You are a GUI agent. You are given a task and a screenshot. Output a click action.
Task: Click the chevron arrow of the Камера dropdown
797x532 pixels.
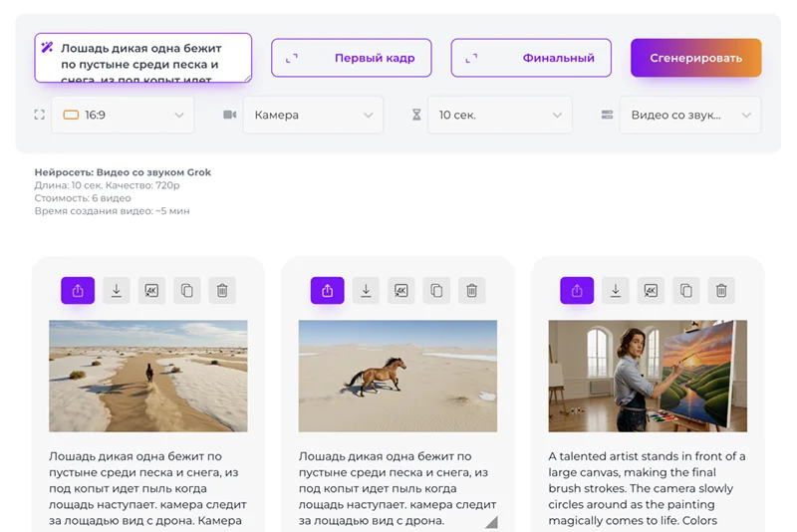(368, 116)
